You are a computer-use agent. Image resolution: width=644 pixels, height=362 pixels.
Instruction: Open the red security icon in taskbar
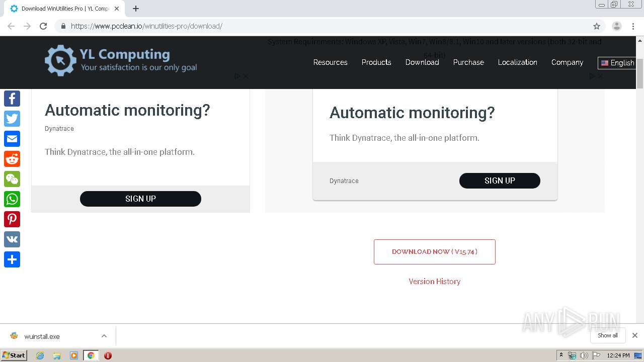108,355
